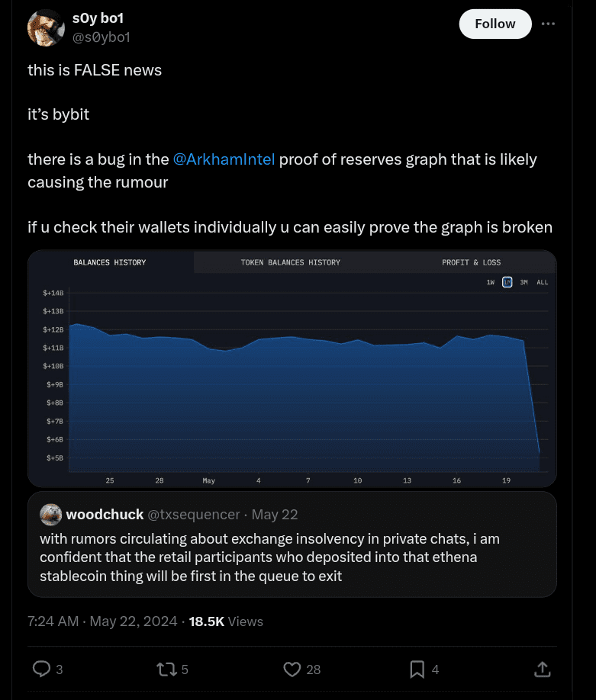This screenshot has height=700, width=596.
Task: Click the share icon
Action: (x=542, y=669)
